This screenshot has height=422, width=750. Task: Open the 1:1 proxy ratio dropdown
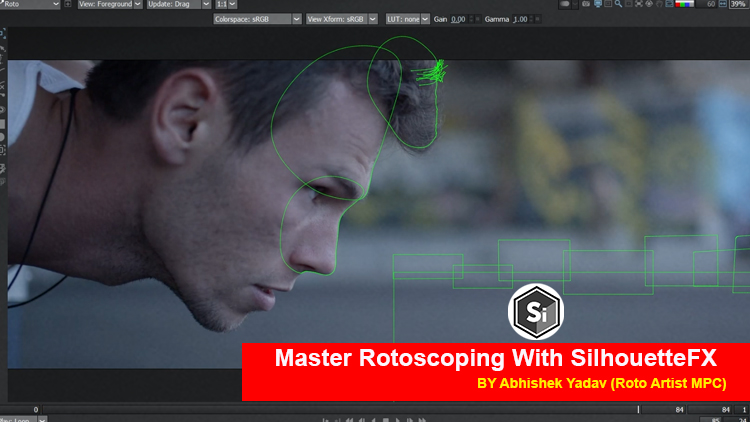pyautogui.click(x=226, y=4)
